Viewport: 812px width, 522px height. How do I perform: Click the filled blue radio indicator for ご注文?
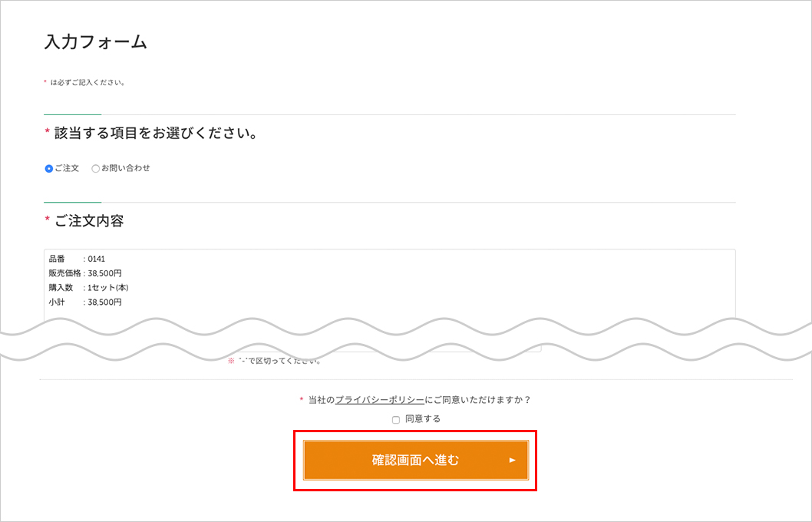[47, 167]
